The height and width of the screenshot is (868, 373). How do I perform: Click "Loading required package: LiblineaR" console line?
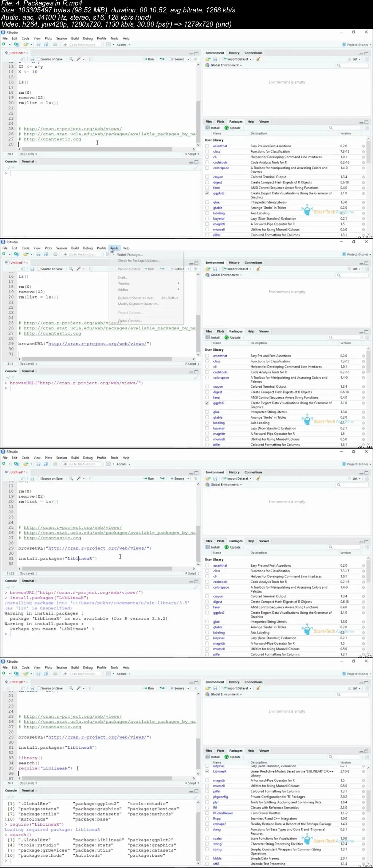point(52,829)
